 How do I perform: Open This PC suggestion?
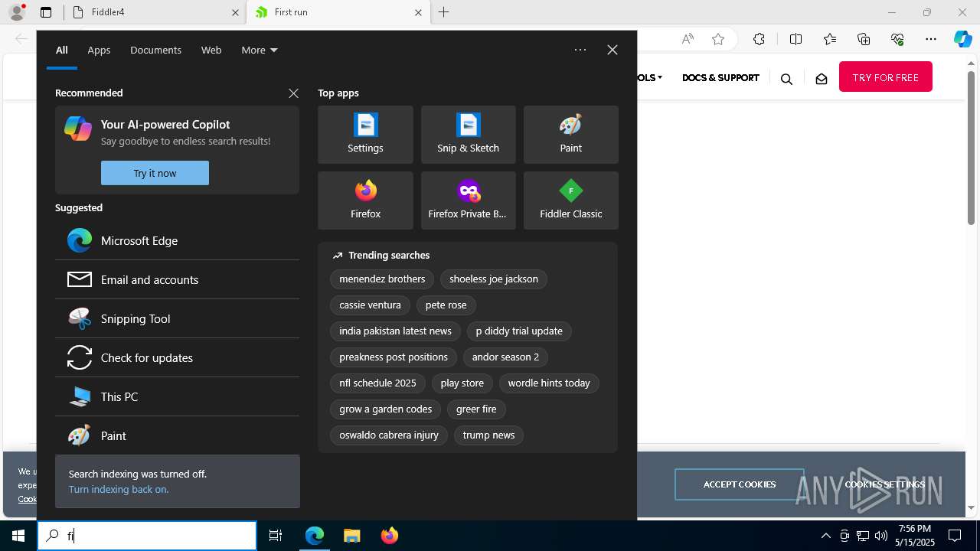(177, 396)
